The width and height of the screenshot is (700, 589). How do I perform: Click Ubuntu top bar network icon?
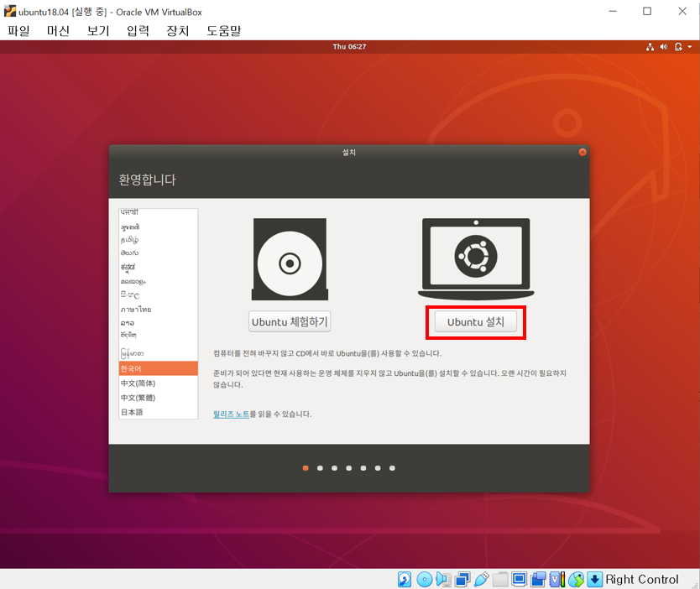tap(650, 47)
